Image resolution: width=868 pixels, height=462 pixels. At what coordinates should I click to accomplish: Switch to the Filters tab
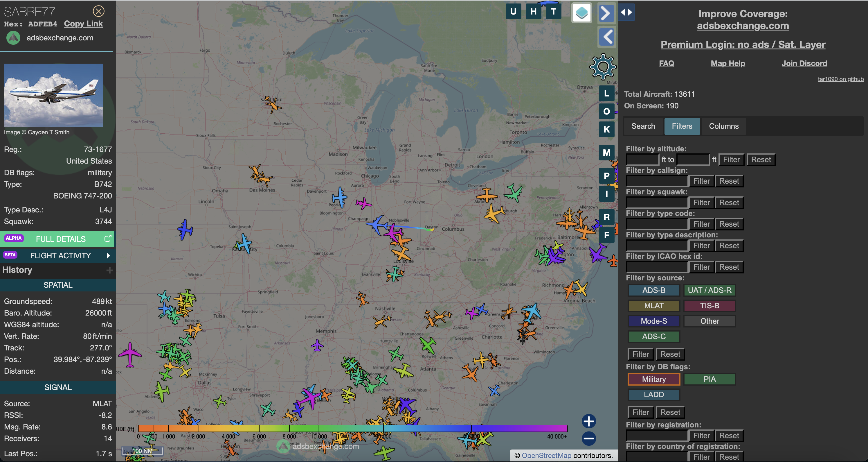pyautogui.click(x=682, y=126)
